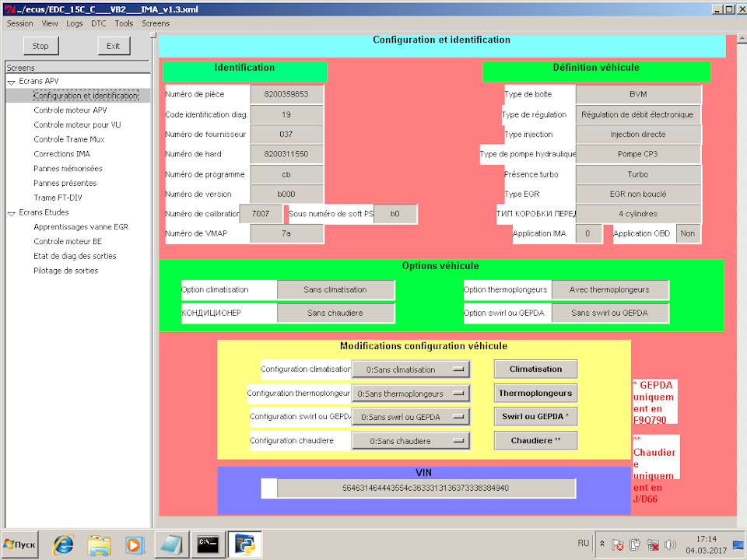This screenshot has height=560, width=747.
Task: Open Apprentissages vanne EGR screen
Action: click(x=81, y=226)
